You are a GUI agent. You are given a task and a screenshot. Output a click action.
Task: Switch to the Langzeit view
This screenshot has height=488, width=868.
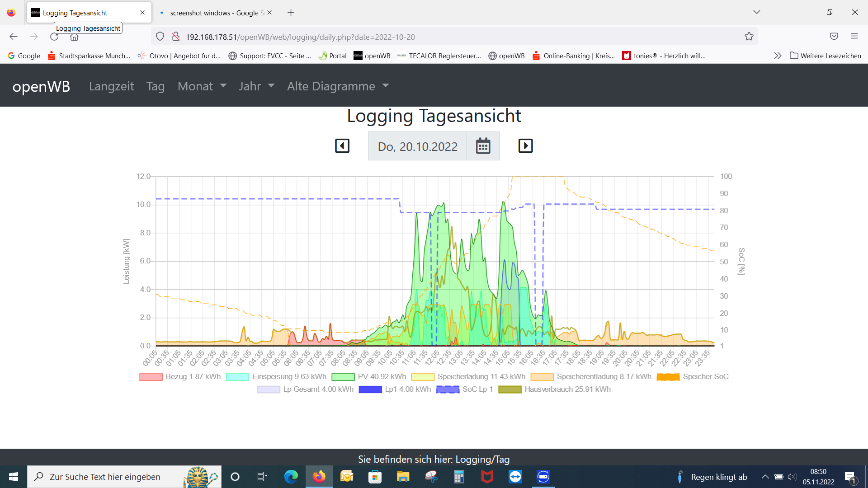111,86
